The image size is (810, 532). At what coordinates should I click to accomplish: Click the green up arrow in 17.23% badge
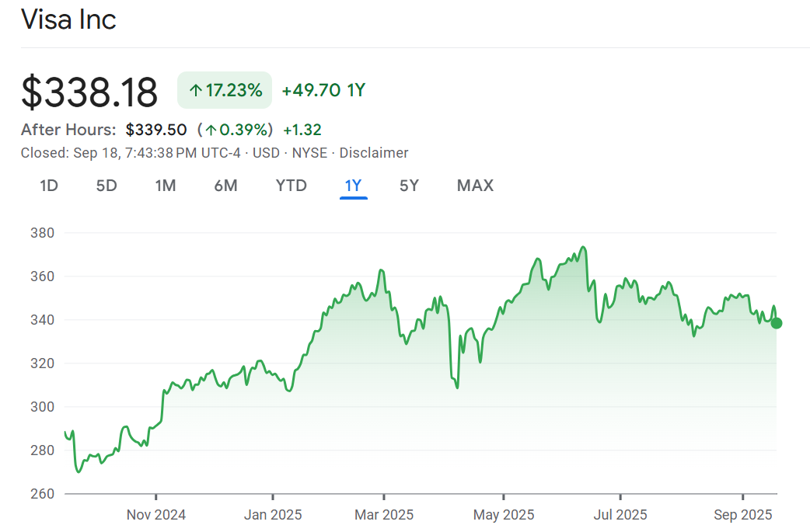196,91
